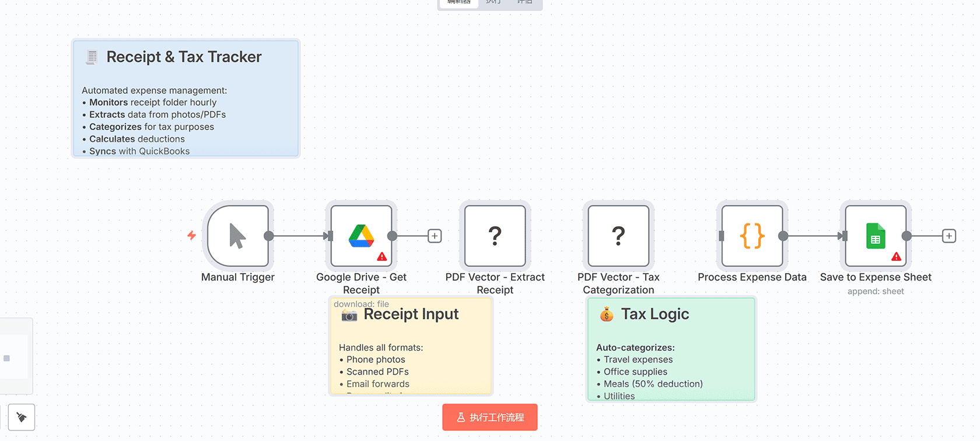Click the red lightning trigger icon
The image size is (980, 441).
tap(191, 236)
